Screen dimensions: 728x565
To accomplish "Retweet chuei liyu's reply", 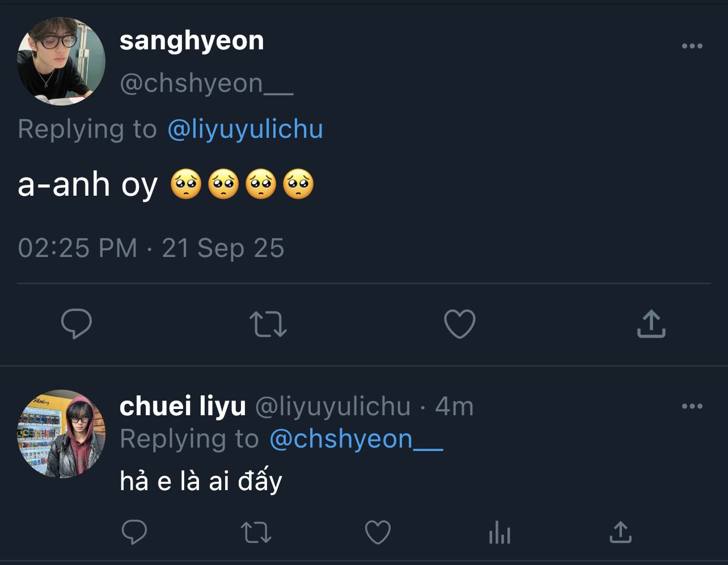I will [256, 533].
